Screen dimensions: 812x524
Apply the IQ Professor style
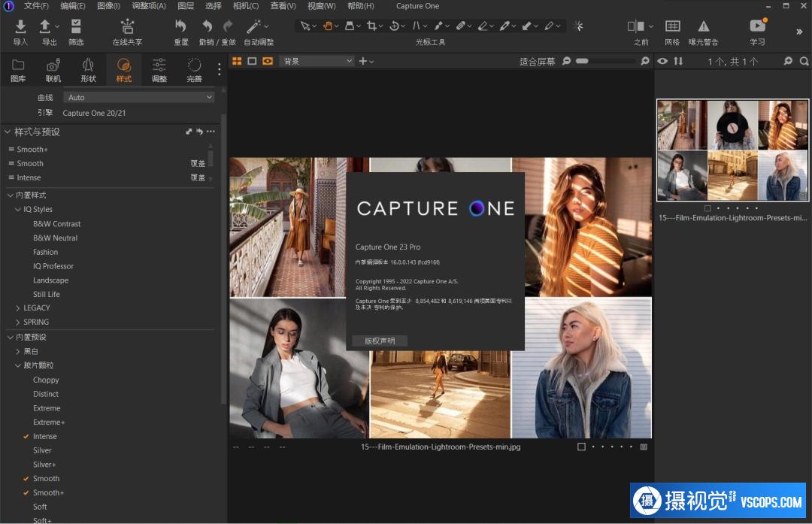(x=53, y=266)
